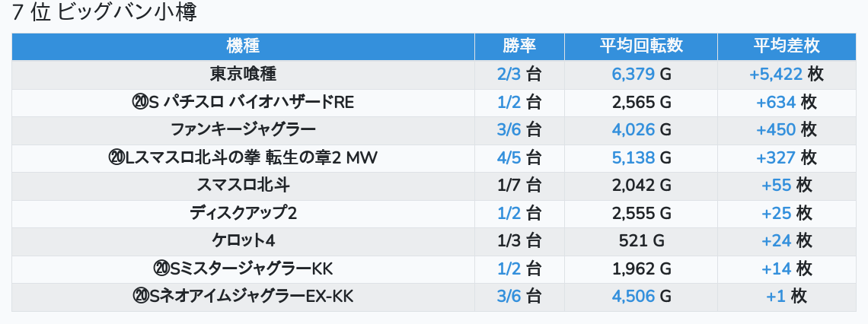Click the ⑳ mark before Lスマスロ北斗の拳 転生の章2

click(x=116, y=157)
